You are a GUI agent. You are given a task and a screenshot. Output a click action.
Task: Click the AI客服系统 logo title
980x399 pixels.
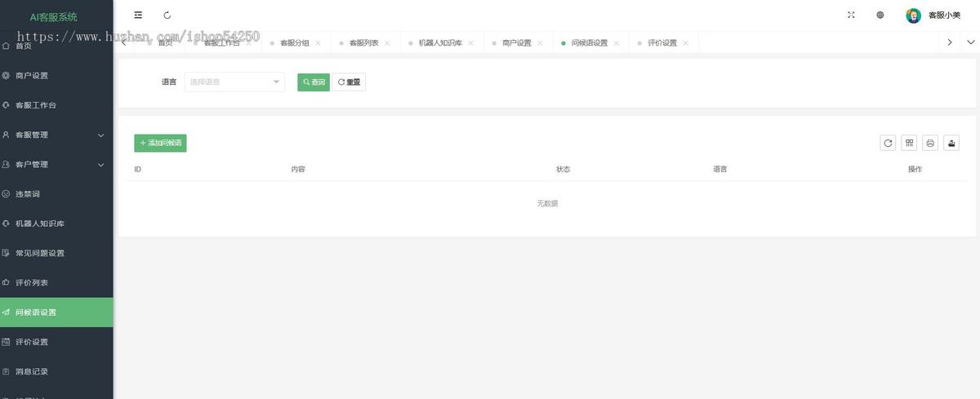click(54, 16)
